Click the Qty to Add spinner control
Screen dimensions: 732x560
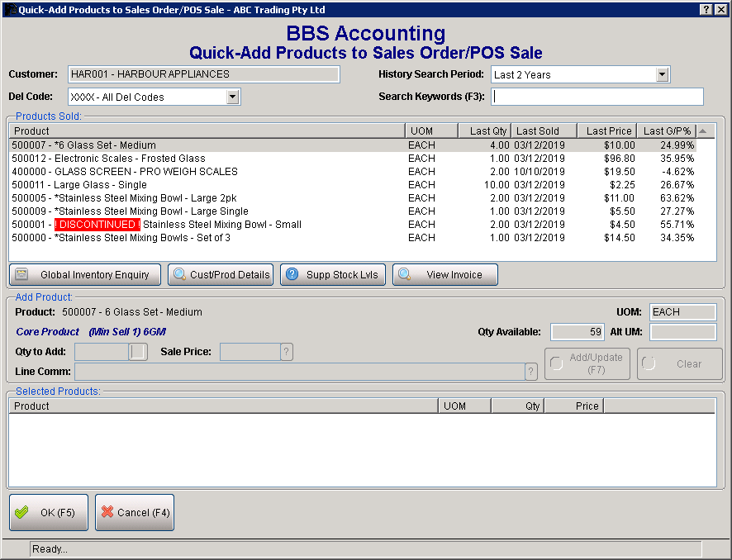137,352
